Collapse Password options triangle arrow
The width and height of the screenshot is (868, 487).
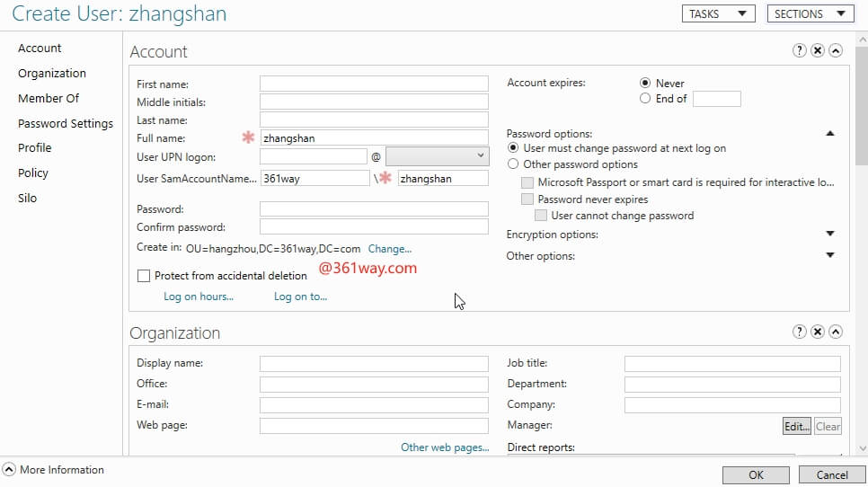click(x=829, y=134)
